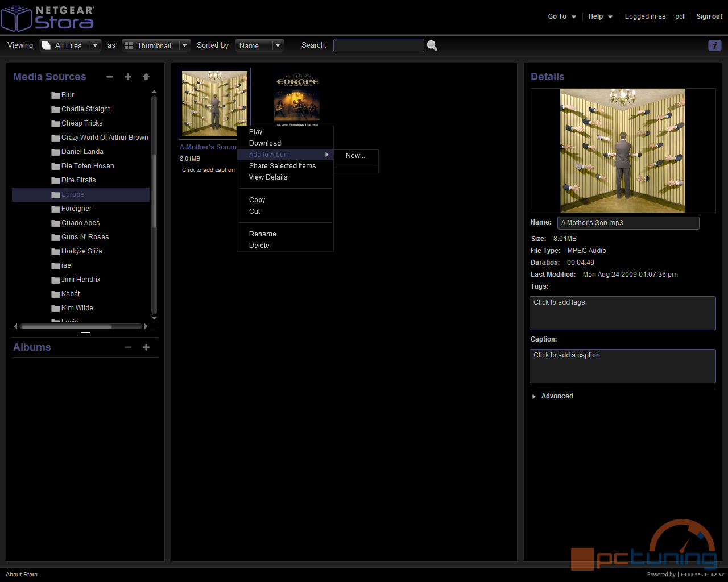Click the Dire Straits folder icon

click(x=56, y=181)
